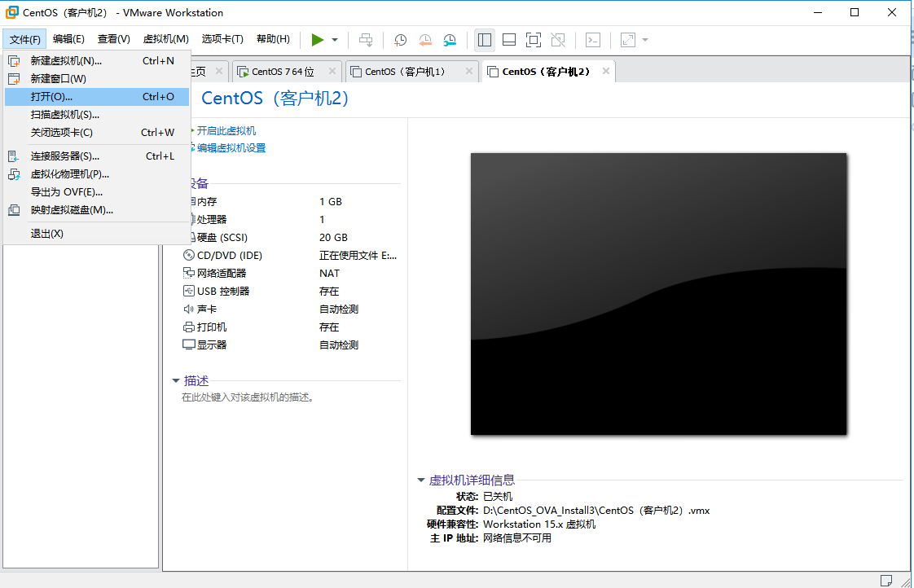Click the connect server icon in menu

(x=14, y=156)
